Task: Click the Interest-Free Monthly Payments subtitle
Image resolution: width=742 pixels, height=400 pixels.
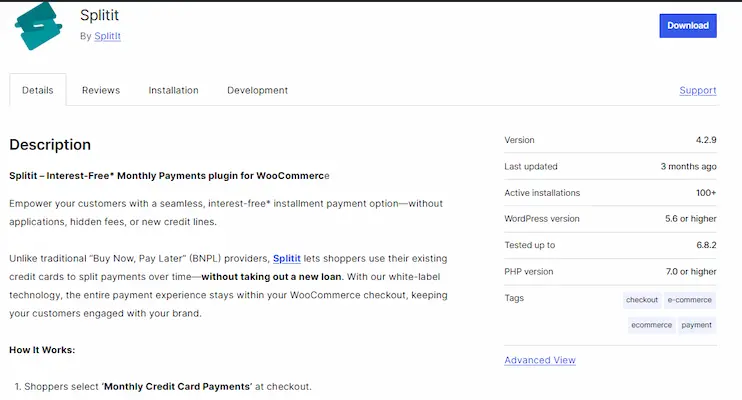Action: [x=169, y=176]
